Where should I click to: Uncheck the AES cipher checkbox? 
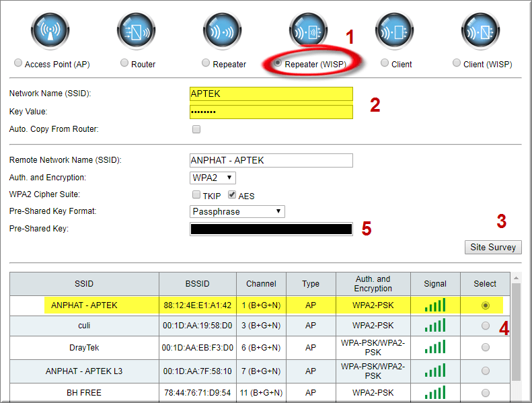(232, 195)
